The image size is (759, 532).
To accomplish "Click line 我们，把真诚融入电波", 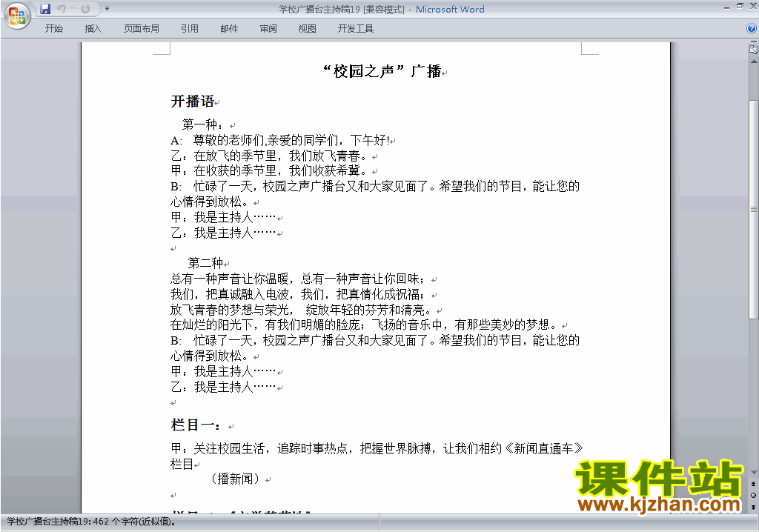I will tap(298, 294).
